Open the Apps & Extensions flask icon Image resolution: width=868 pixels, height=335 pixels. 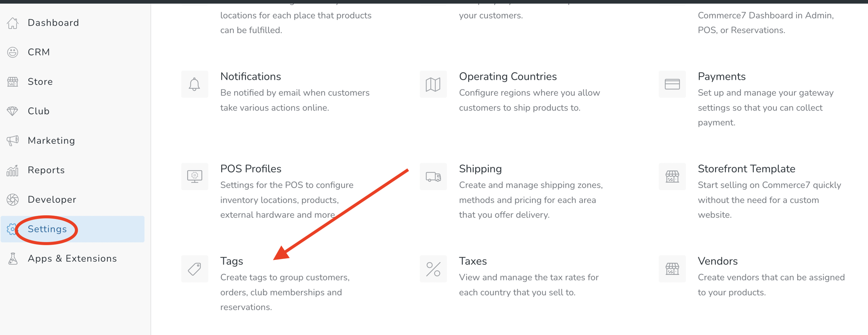click(x=13, y=258)
